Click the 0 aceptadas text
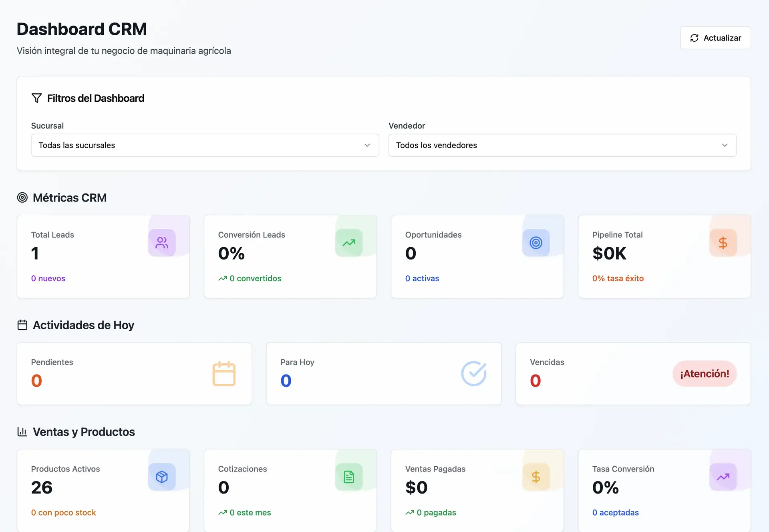Screen dimensions: 769x532 [x=615, y=512]
